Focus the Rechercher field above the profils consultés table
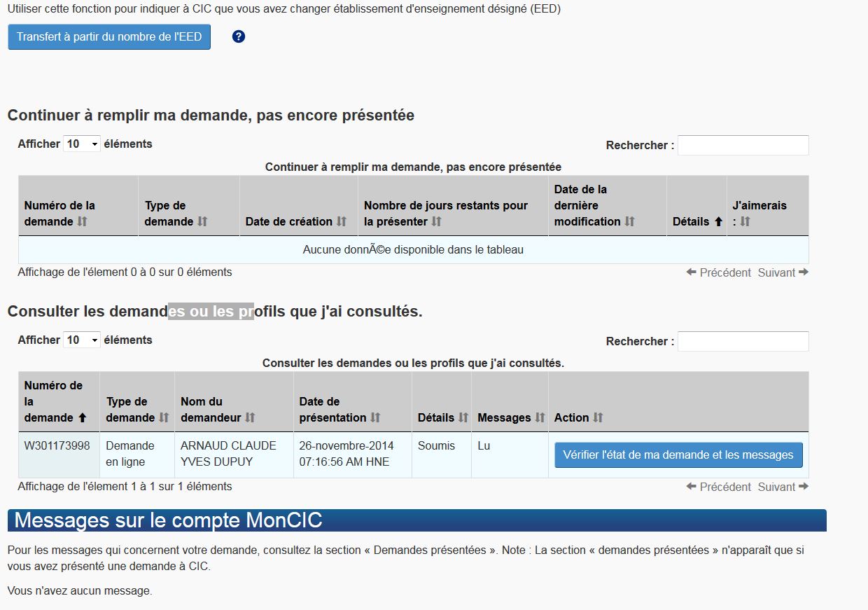Screen dimensions: 868x610 tap(743, 341)
